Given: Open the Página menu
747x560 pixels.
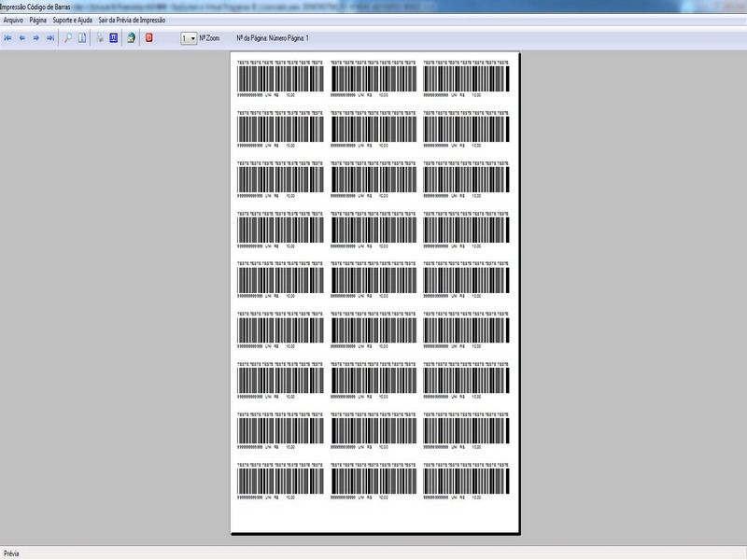Looking at the screenshot, I should coord(38,20).
